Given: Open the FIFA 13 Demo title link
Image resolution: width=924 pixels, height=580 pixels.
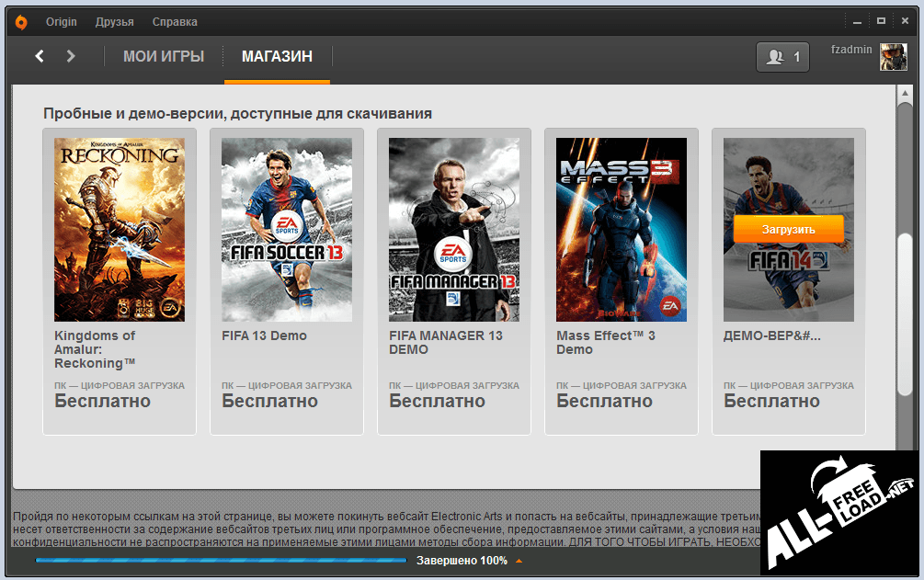Looking at the screenshot, I should [264, 335].
